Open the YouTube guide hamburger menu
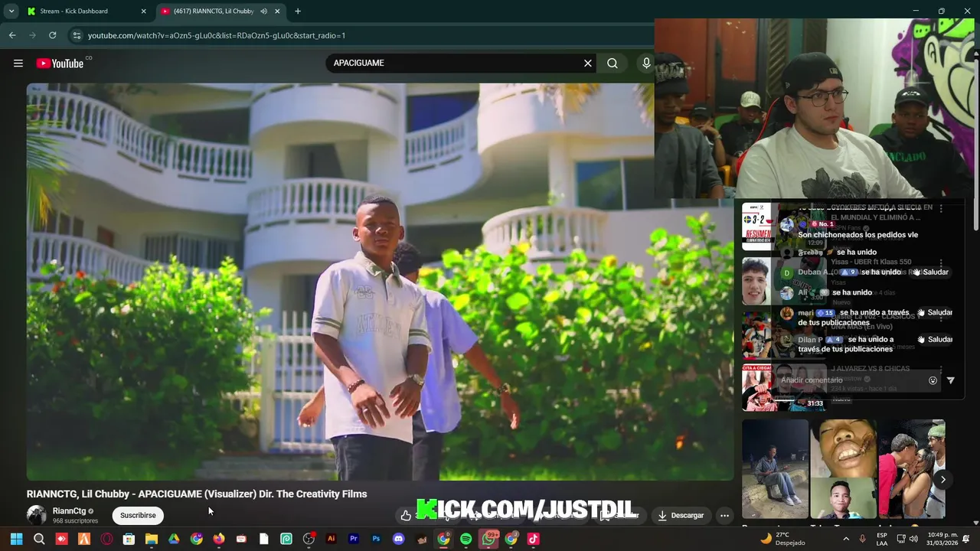980x551 pixels. coord(18,64)
